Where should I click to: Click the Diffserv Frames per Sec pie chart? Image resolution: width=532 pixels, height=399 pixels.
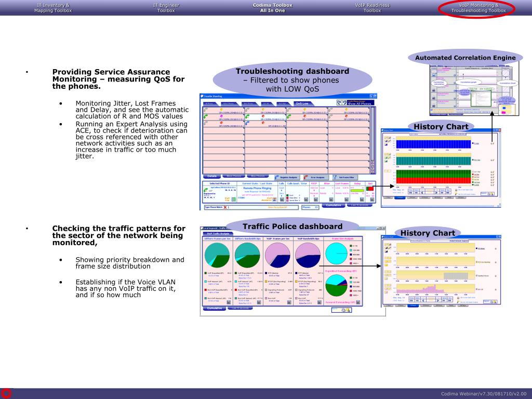[x=216, y=256]
